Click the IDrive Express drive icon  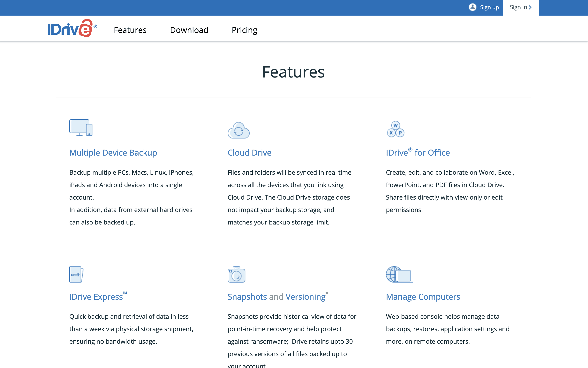pos(76,274)
